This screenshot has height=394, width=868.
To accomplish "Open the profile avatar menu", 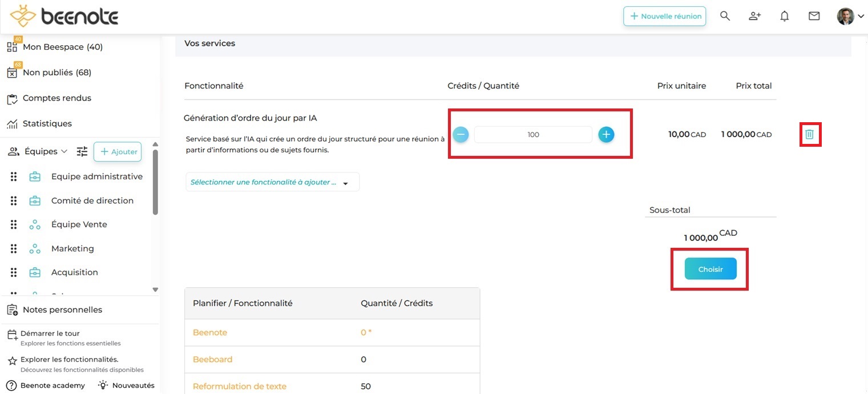I will [x=850, y=16].
